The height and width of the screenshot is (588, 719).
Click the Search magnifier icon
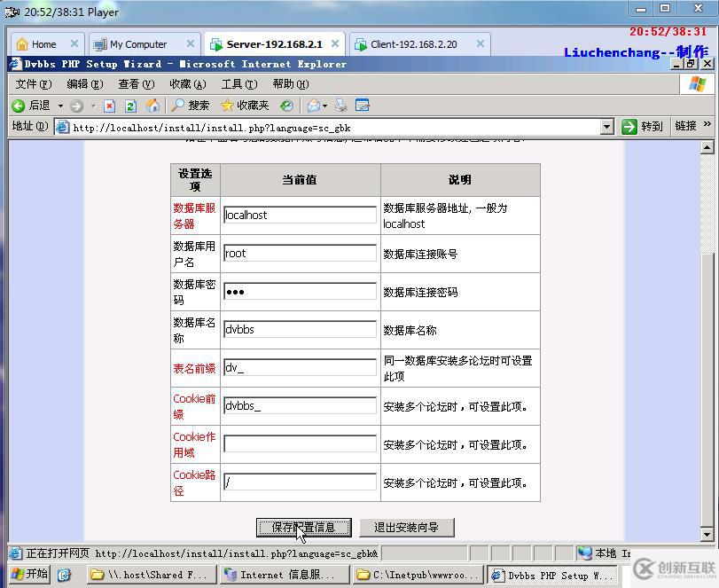click(177, 106)
